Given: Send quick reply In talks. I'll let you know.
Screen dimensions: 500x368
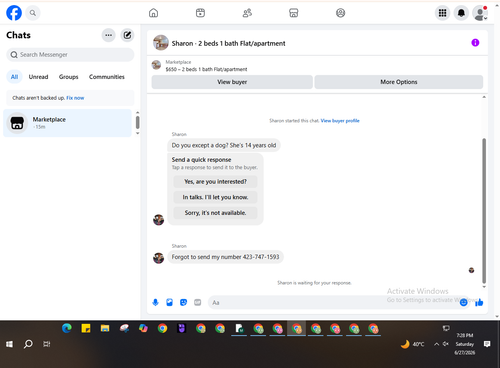Looking at the screenshot, I should [x=215, y=197].
